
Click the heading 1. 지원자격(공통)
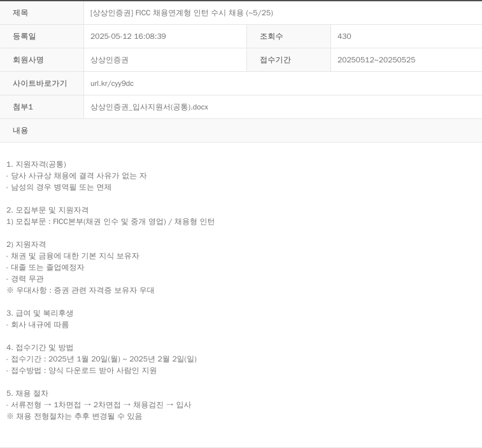pos(36,164)
